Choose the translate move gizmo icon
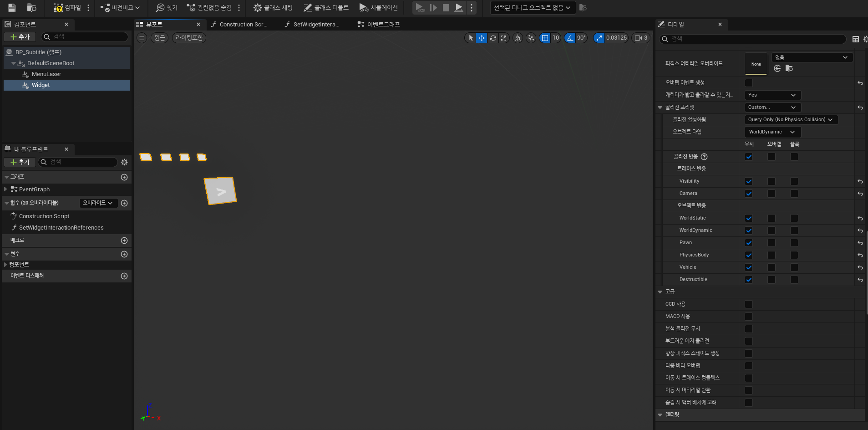Image resolution: width=868 pixels, height=430 pixels. [x=482, y=38]
